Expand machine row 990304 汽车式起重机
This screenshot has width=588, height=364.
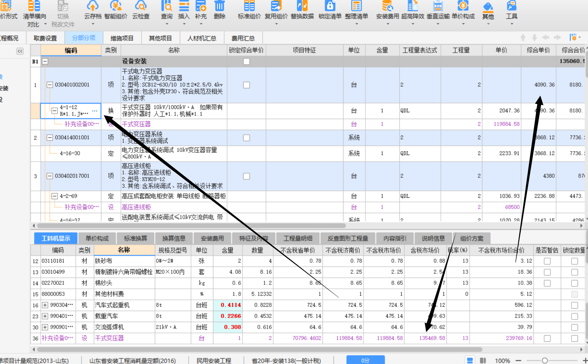(45, 305)
